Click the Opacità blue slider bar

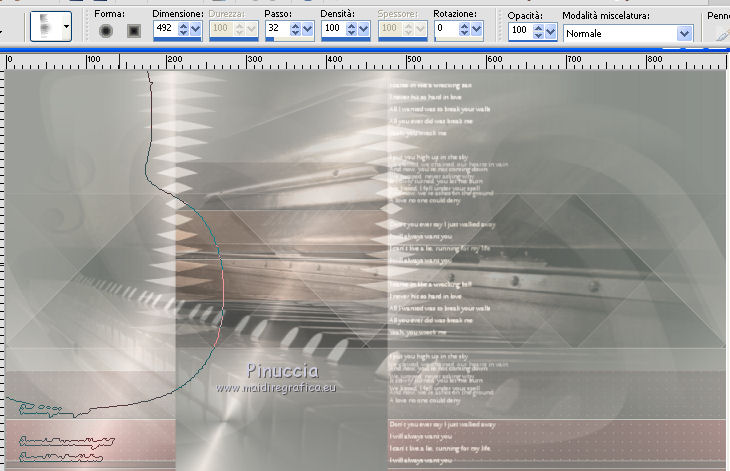pyautogui.click(x=533, y=41)
